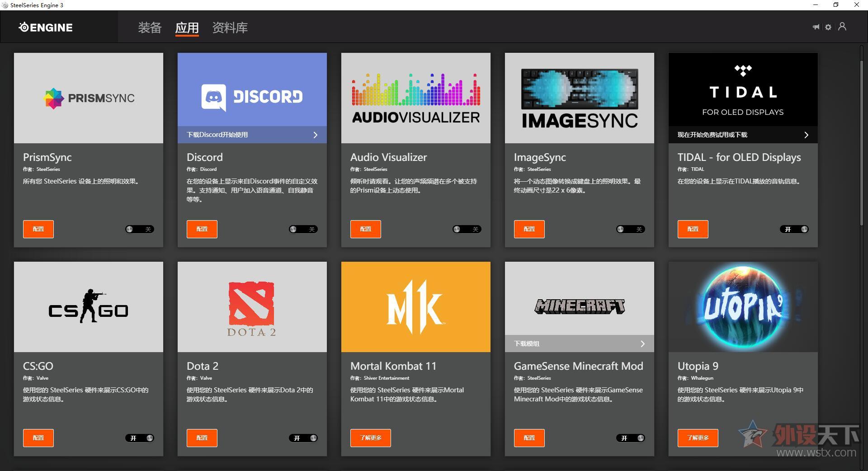This screenshot has width=868, height=471.
Task: Click Audio Visualizer 配置 button
Action: [x=366, y=229]
